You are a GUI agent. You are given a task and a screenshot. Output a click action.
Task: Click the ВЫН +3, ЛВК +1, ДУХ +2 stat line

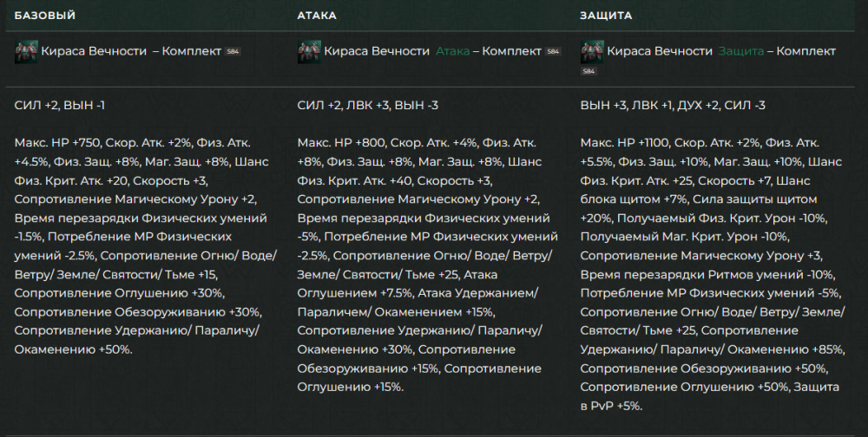(x=673, y=105)
